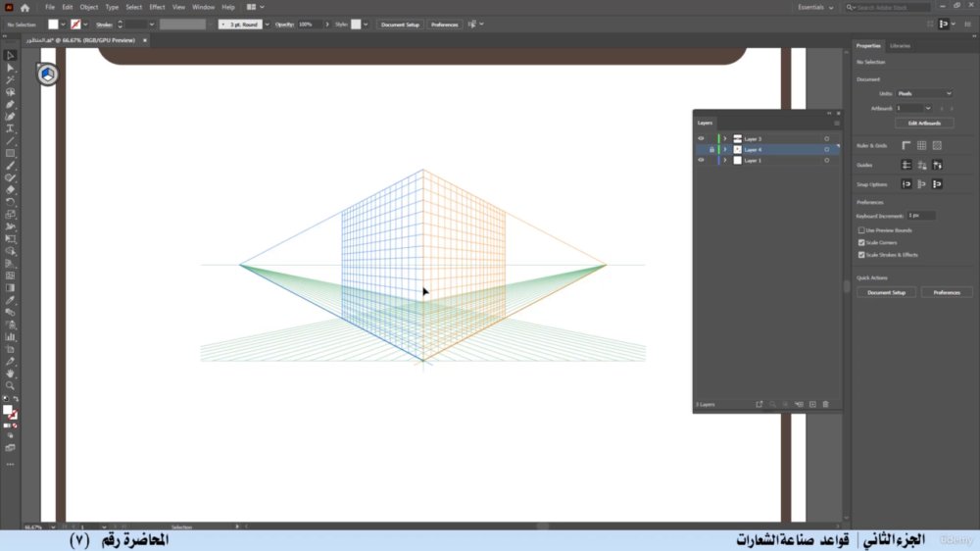The height and width of the screenshot is (551, 980).
Task: Delete layer using Layers panel trash icon
Action: [825, 405]
